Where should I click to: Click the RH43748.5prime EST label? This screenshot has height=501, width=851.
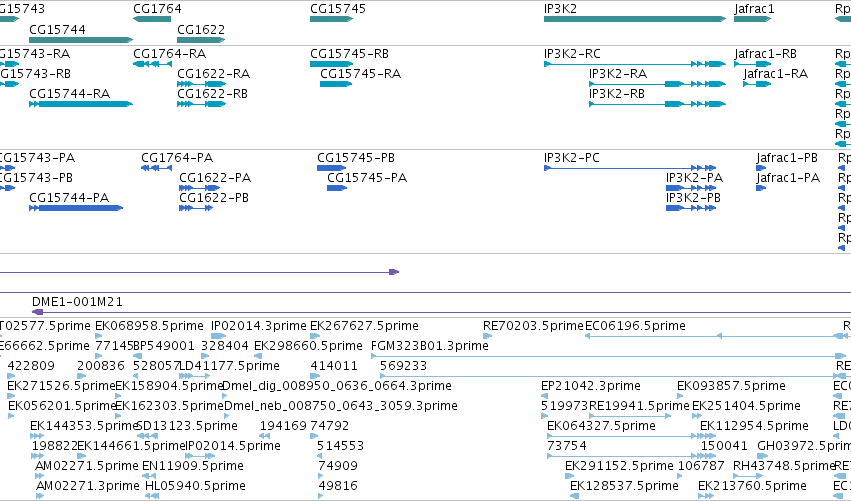click(x=784, y=466)
